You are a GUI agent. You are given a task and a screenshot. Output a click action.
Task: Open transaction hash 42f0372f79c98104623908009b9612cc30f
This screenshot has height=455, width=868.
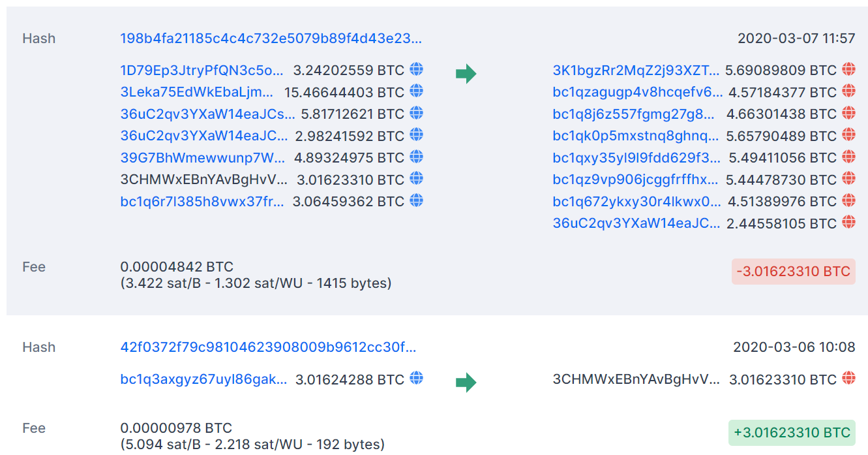pos(268,347)
